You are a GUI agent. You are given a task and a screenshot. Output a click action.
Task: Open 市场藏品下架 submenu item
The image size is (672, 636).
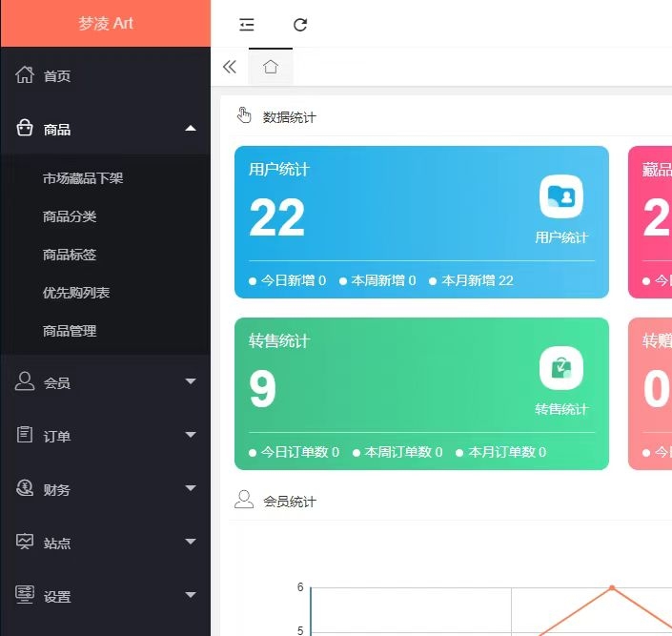pos(83,178)
